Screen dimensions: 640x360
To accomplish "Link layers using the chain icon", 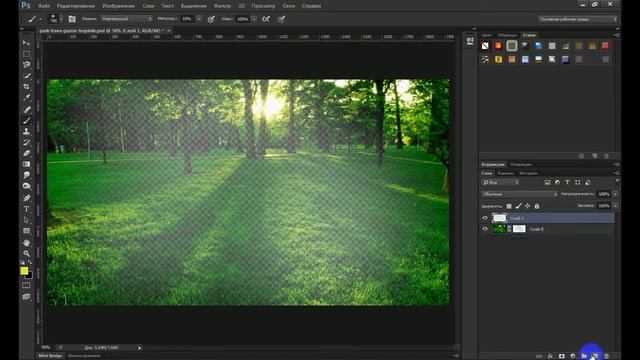I will 539,356.
